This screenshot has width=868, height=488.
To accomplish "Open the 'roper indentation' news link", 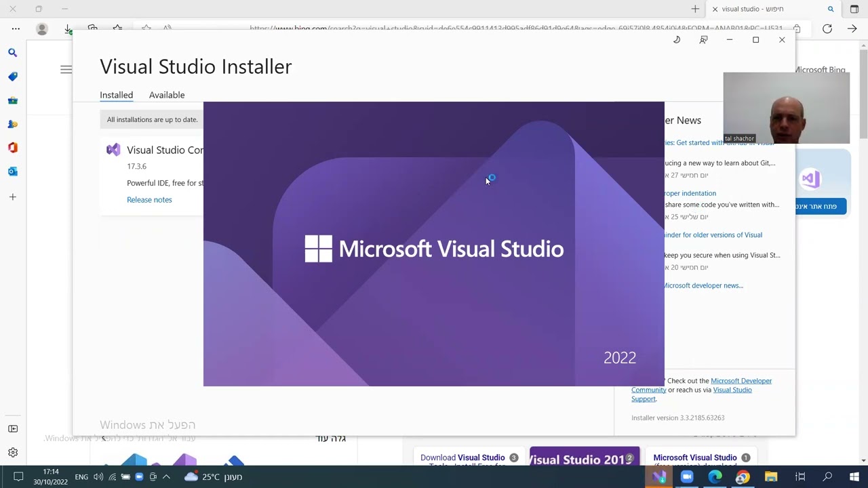I will click(690, 193).
